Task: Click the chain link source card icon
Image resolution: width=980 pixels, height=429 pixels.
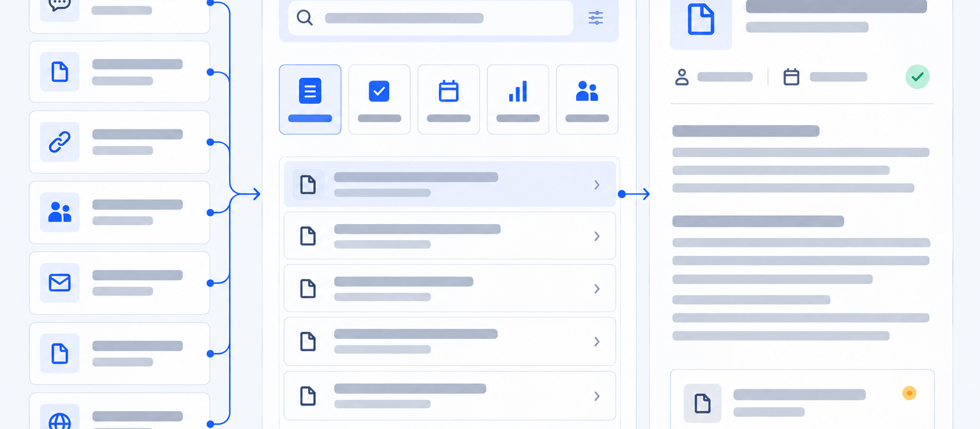Action: coord(60,142)
